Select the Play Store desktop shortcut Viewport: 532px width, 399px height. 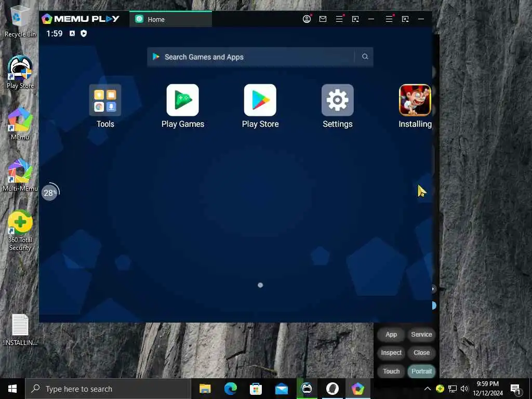pyautogui.click(x=20, y=72)
